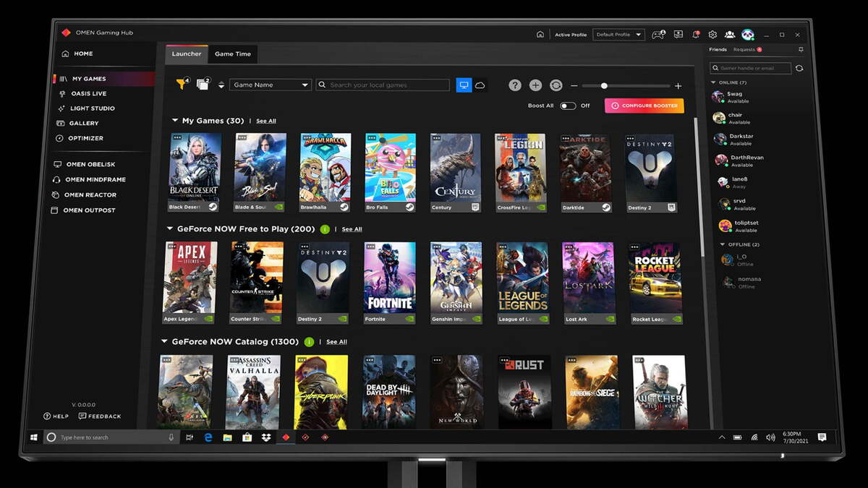This screenshot has height=488, width=868.
Task: Collapse the GeForce NOW Catalog section
Action: click(165, 342)
